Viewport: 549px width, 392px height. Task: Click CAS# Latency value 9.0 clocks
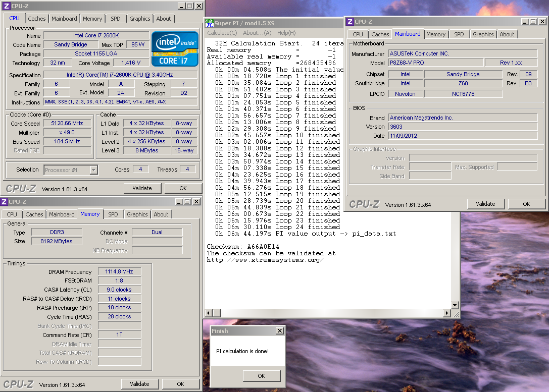119,290
